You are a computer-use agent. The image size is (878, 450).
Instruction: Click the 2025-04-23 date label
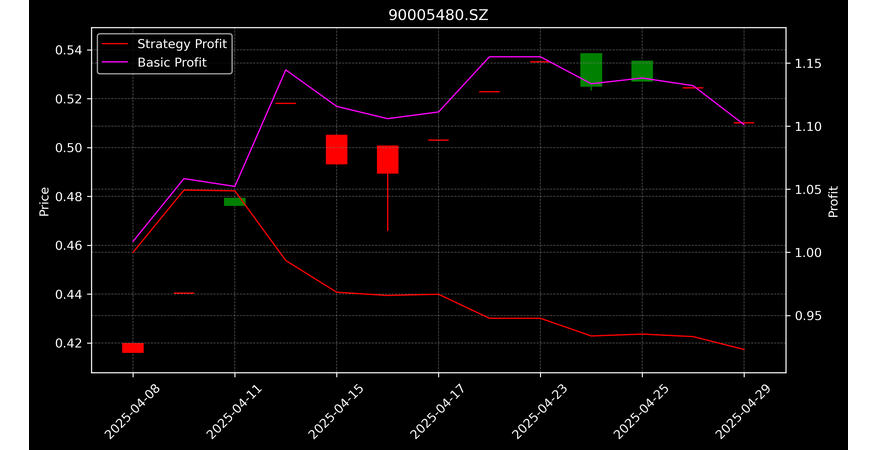pos(540,411)
